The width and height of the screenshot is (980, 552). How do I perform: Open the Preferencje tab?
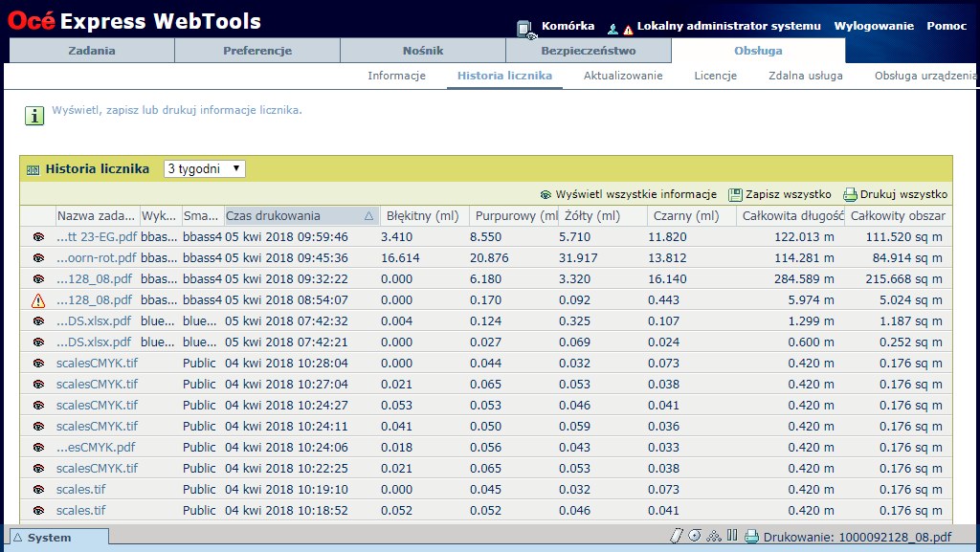[x=257, y=51]
